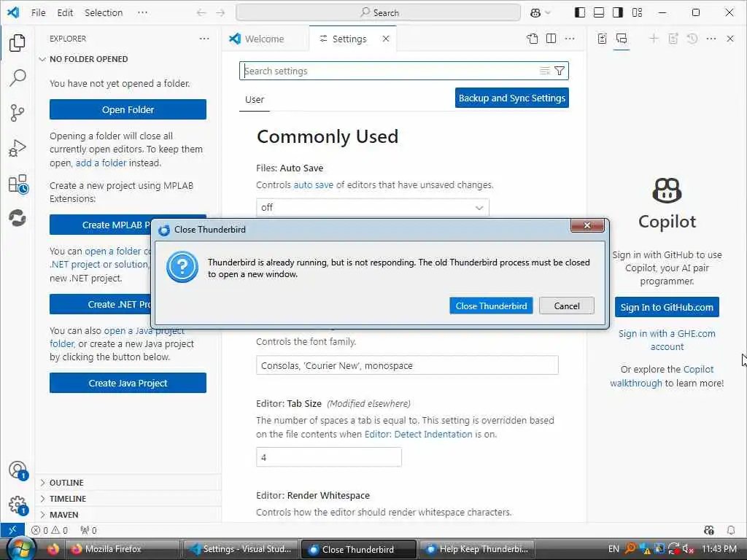
Task: Toggle the primary side bar layout icon
Action: [580, 12]
